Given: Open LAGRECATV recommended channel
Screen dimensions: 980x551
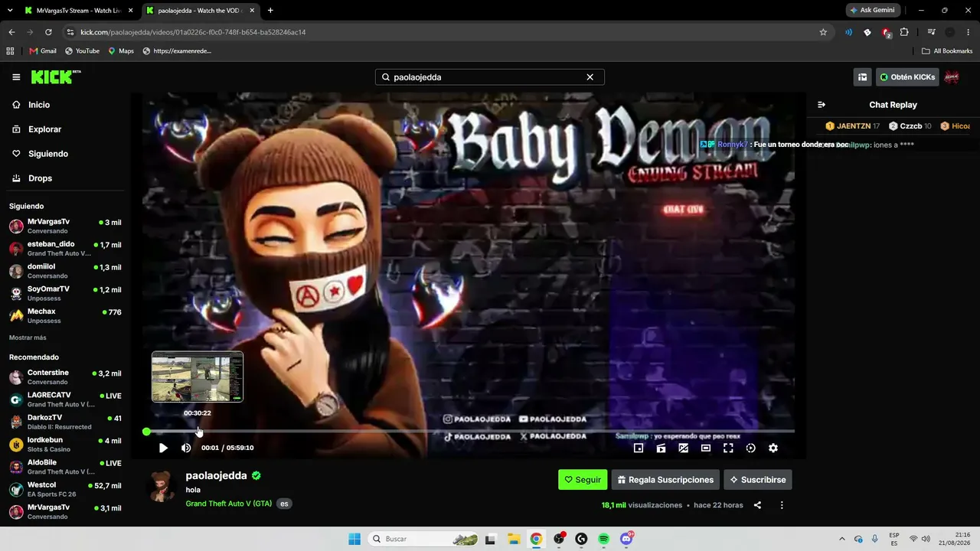Looking at the screenshot, I should (x=65, y=399).
